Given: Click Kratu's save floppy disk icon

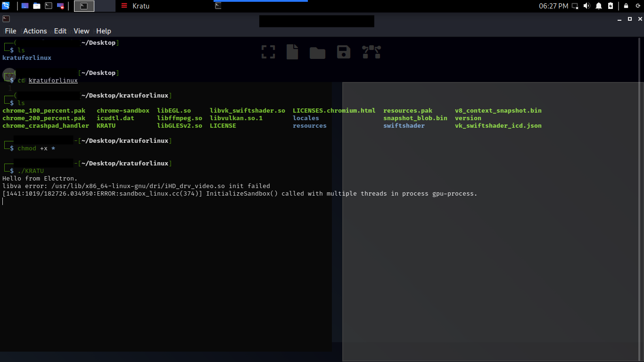Looking at the screenshot, I should point(344,52).
